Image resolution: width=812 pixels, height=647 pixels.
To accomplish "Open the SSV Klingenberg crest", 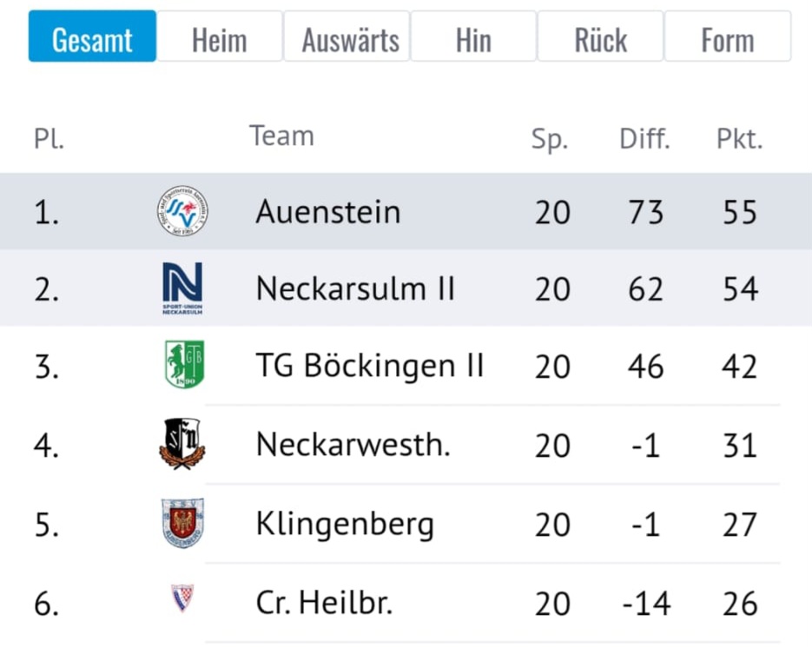I will [182, 523].
